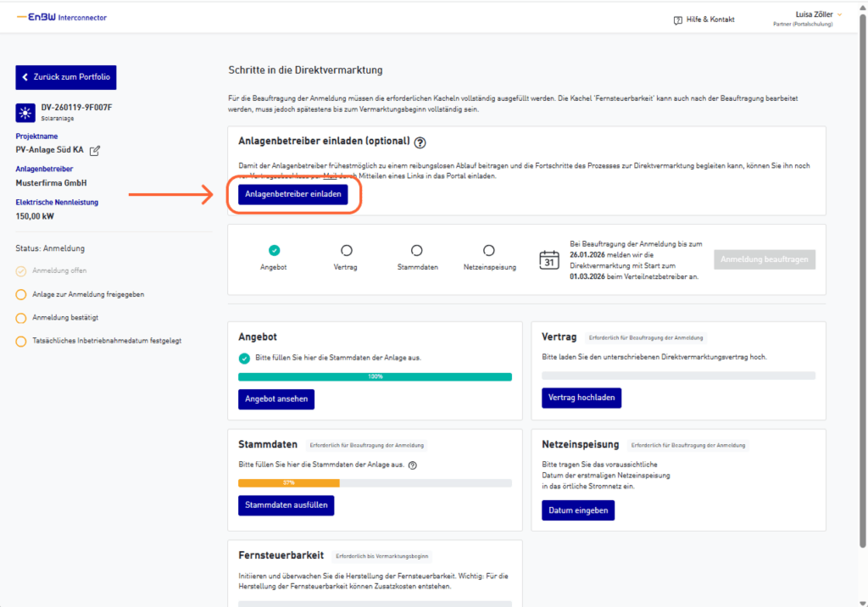Click the help question mark next to Anlagenbetreiber einladen

coord(420,142)
